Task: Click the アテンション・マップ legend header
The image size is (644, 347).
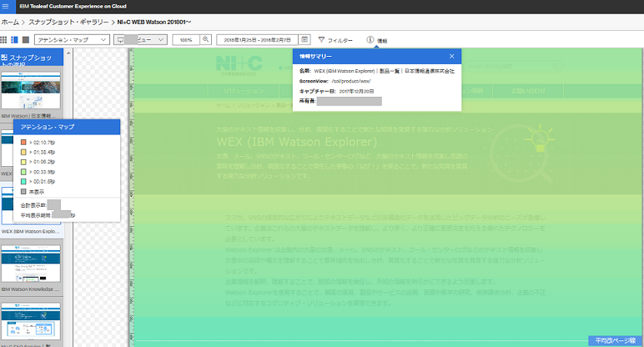Action: point(67,127)
